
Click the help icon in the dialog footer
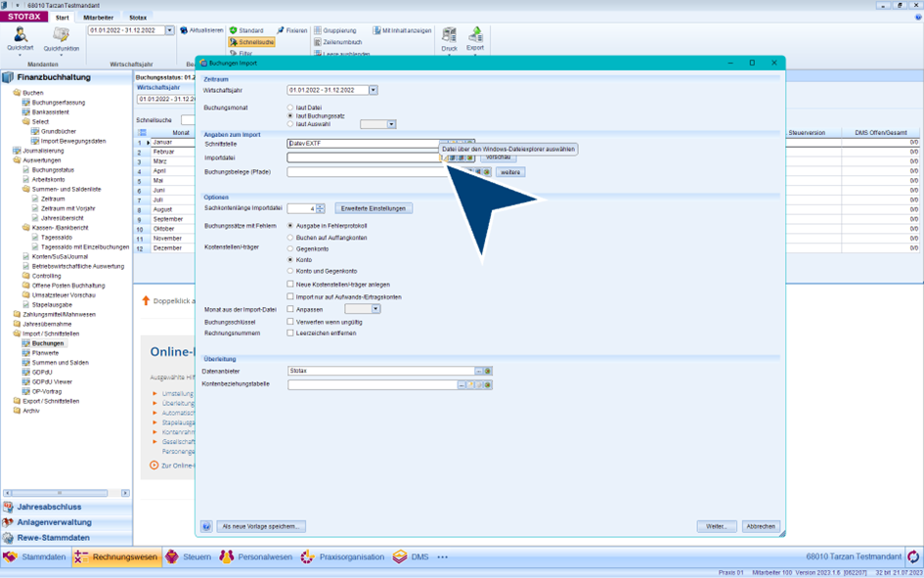[x=206, y=526]
